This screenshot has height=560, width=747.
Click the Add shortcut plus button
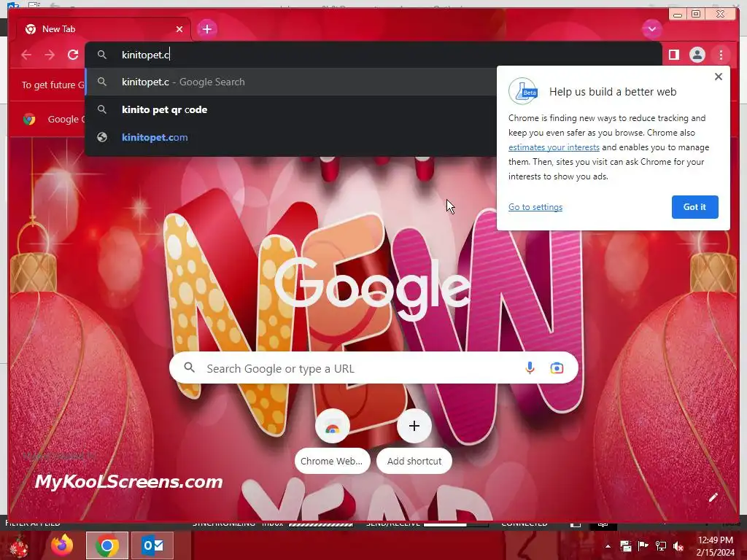(414, 426)
